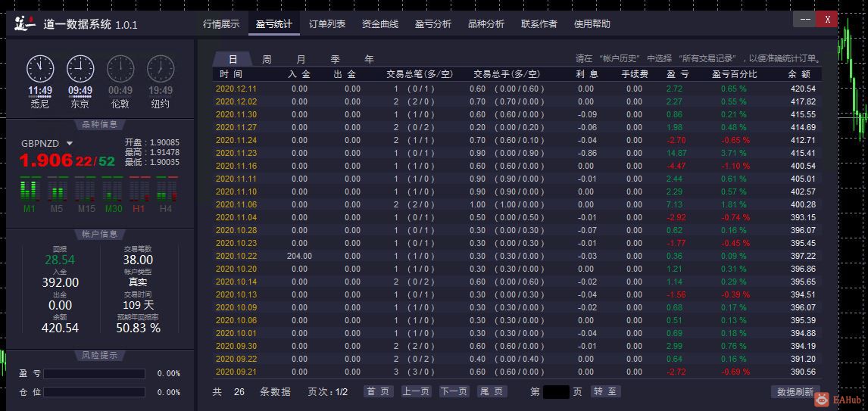Click the 转至 go-to-page button
Image resolution: width=868 pixels, height=411 pixels.
(x=605, y=391)
